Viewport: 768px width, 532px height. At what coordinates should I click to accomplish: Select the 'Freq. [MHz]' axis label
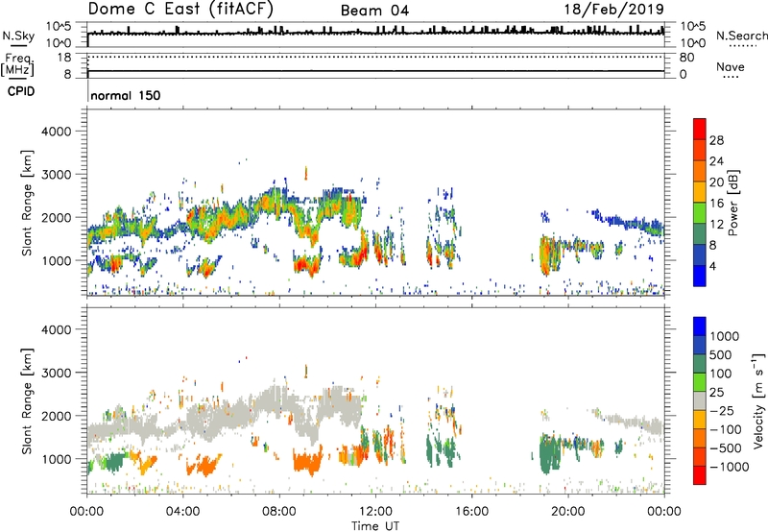coord(17,64)
